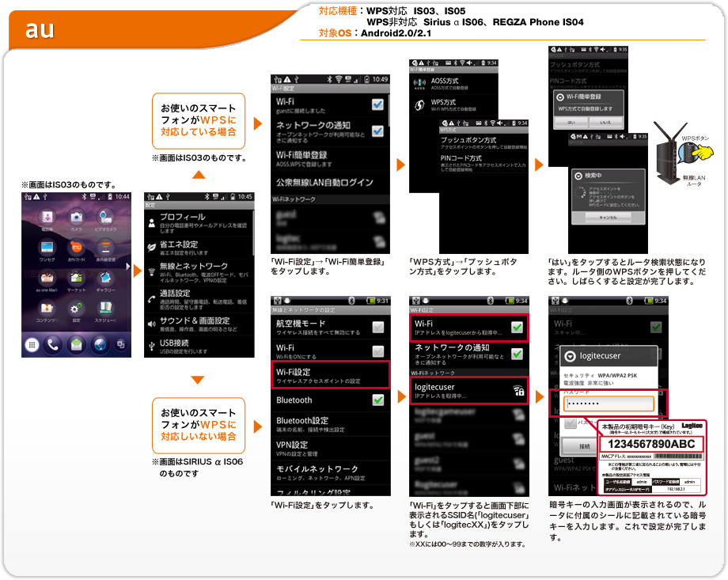
Task: Open the orange おサイフケータイ wallet app
Action: 76,247
